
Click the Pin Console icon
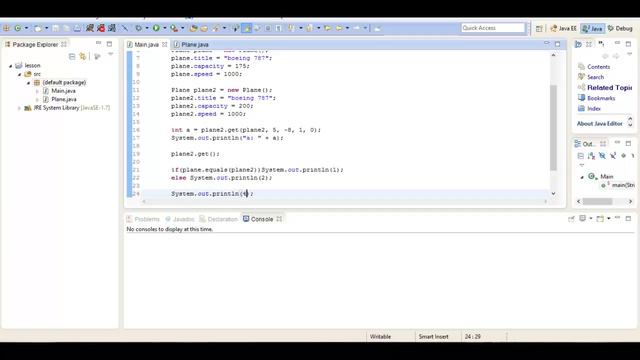pos(571,218)
